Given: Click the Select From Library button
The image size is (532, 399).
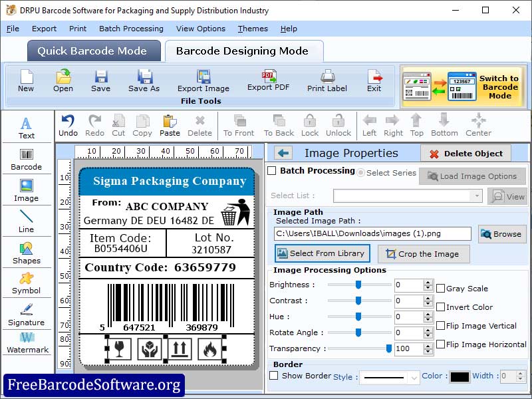Looking at the screenshot, I should pyautogui.click(x=322, y=253).
